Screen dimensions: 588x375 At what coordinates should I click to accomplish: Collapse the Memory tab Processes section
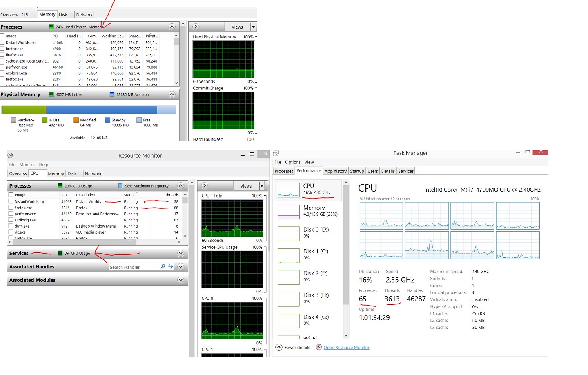tap(172, 27)
